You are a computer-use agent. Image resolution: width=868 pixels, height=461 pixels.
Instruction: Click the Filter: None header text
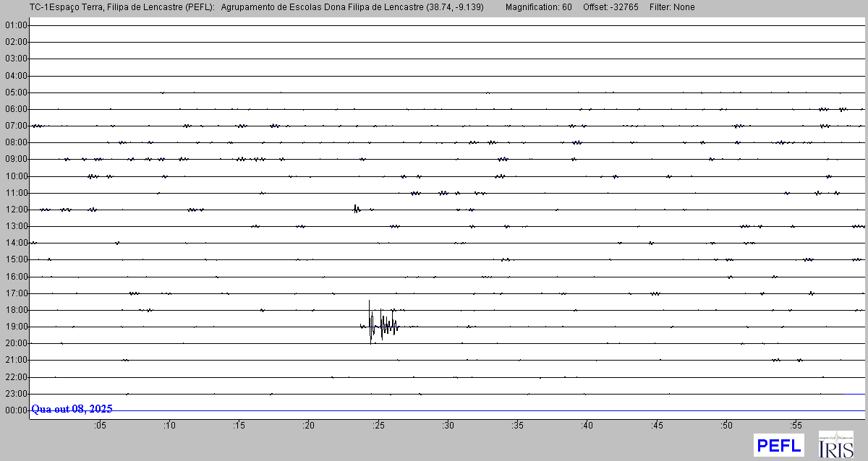[672, 7]
